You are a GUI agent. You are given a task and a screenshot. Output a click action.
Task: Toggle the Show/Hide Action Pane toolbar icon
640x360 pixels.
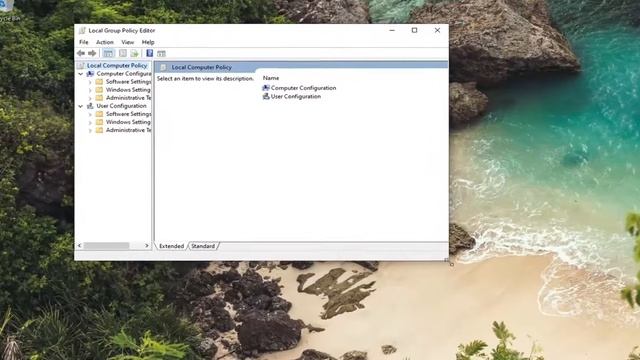click(161, 53)
